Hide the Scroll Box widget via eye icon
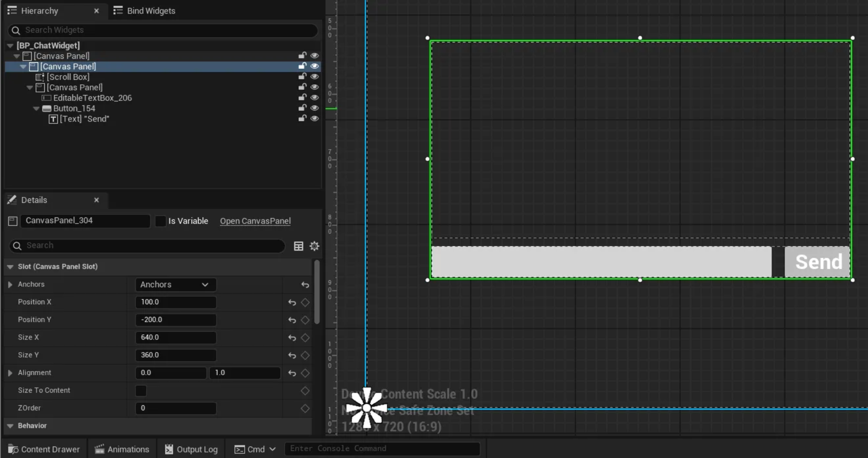This screenshot has height=458, width=868. click(x=314, y=77)
